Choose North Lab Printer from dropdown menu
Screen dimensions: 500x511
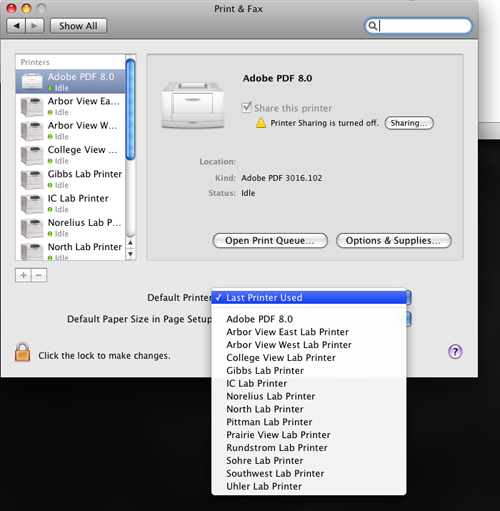click(x=309, y=409)
